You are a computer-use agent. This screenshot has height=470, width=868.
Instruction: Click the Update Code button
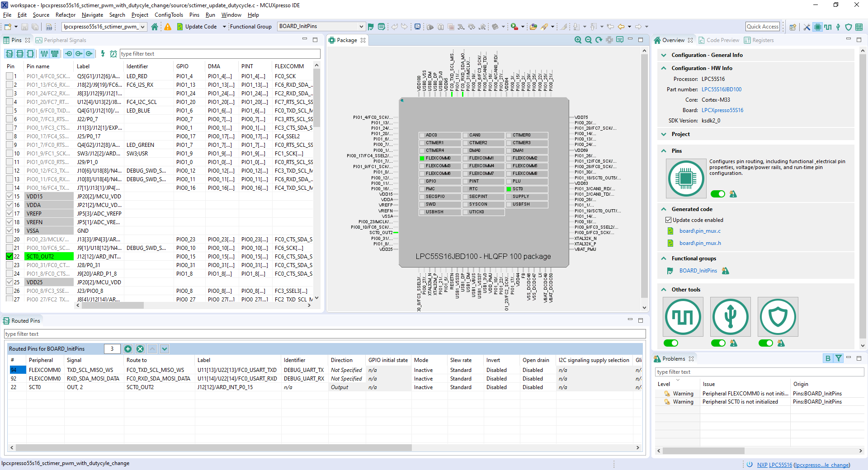197,27
